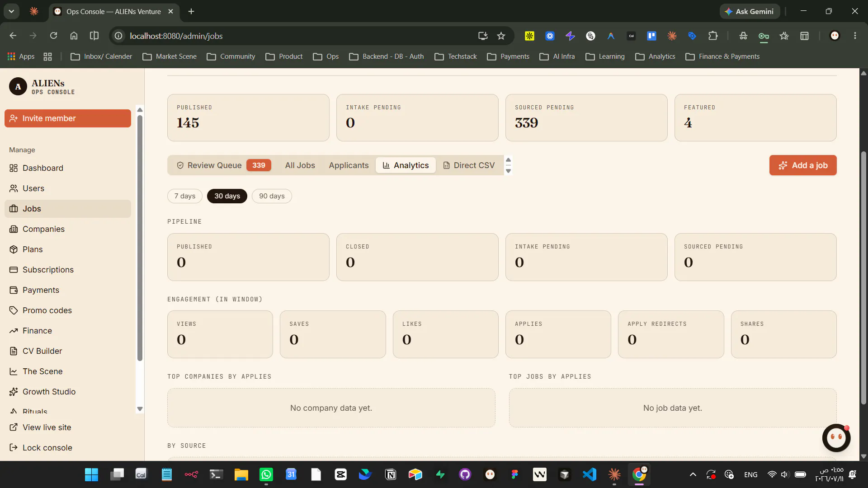868x488 pixels.
Task: Open the Payments admin page
Action: click(x=68, y=290)
